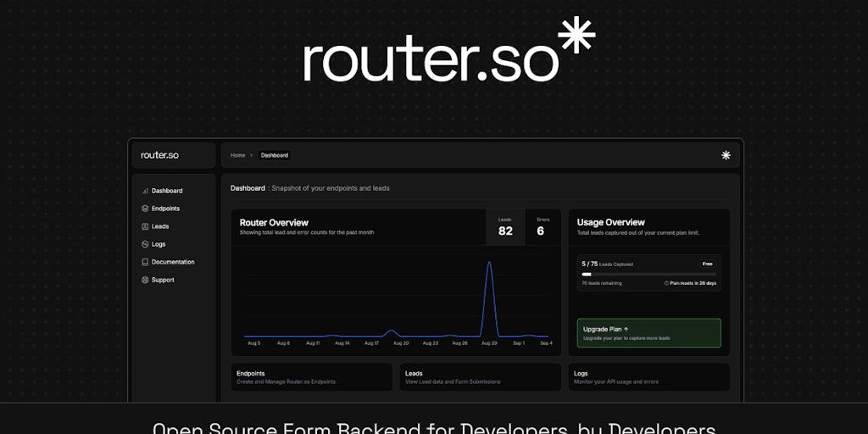
Task: Open the Leads card below chart
Action: 480,377
